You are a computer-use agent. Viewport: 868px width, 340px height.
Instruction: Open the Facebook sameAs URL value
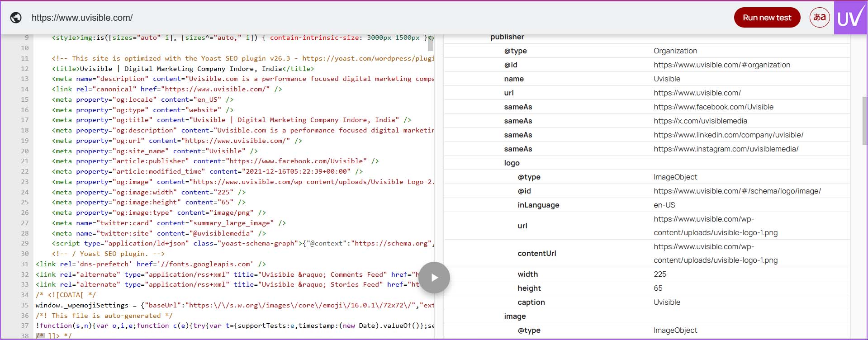coord(713,107)
